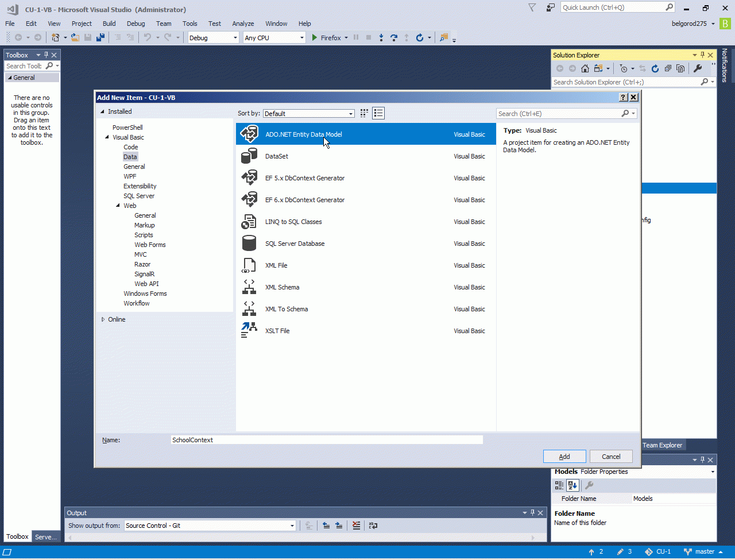This screenshot has height=560, width=735.
Task: Select the Windows Forms category in tree
Action: [145, 293]
